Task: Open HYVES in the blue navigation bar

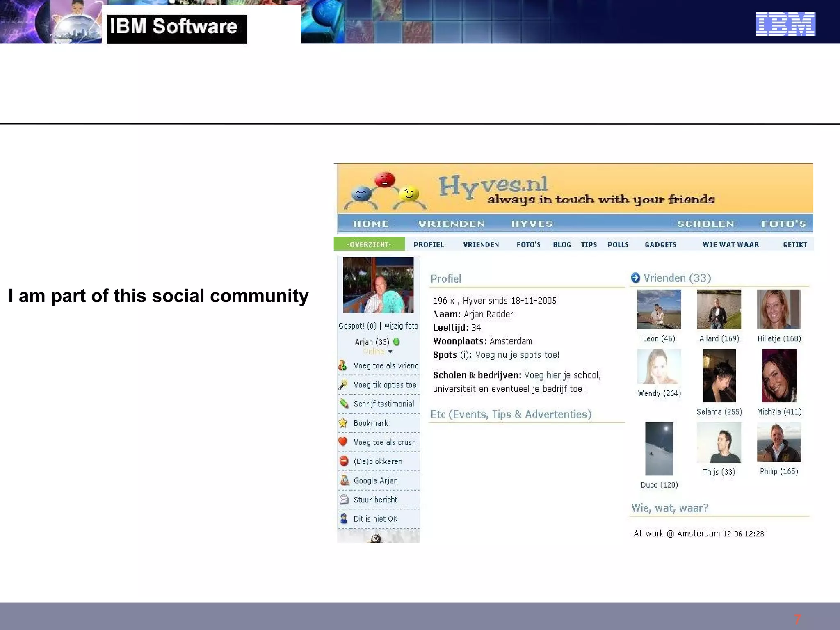Action: point(532,224)
